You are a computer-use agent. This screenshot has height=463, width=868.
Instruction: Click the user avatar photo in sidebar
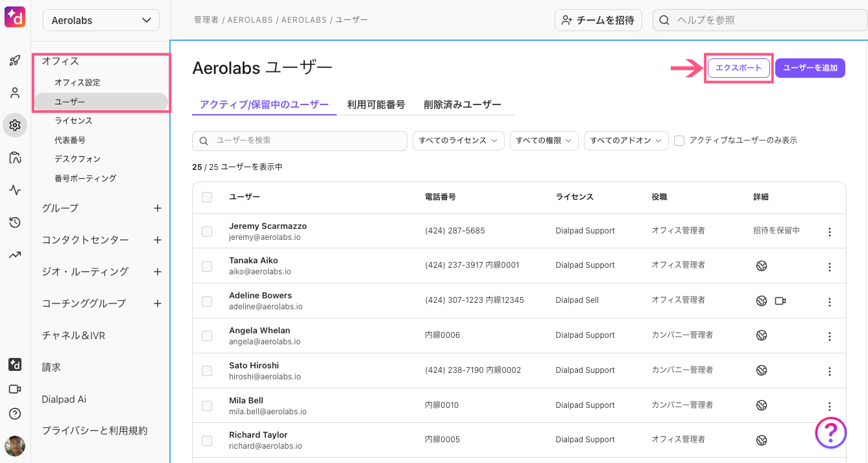coord(15,446)
